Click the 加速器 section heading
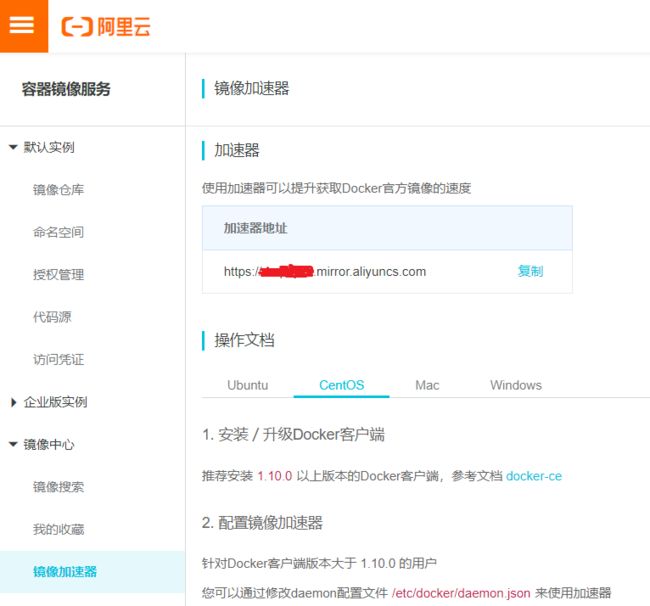Viewport: 650px width, 606px height. (x=237, y=150)
